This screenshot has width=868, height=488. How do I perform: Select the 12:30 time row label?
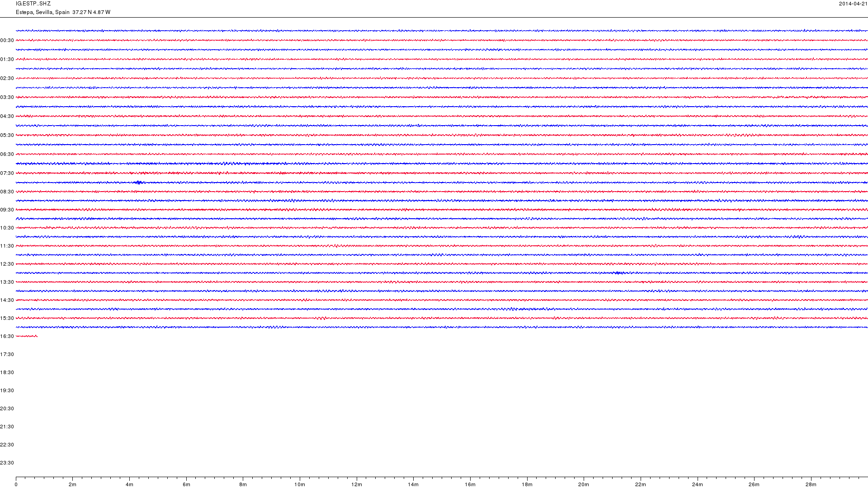[x=7, y=264]
